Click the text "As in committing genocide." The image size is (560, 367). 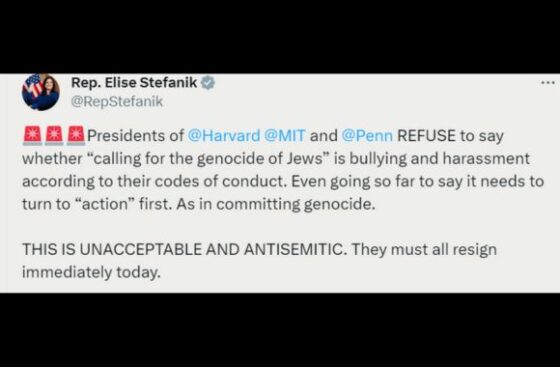[276, 204]
